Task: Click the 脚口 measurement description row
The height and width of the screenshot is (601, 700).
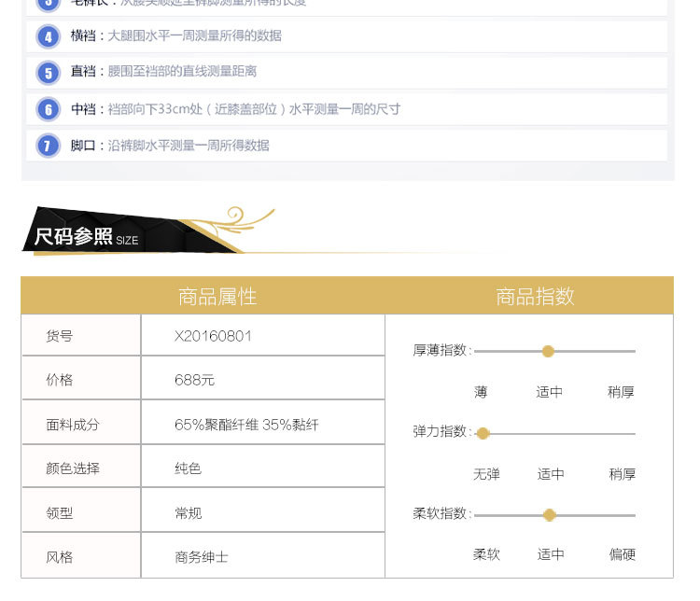Action: point(347,146)
